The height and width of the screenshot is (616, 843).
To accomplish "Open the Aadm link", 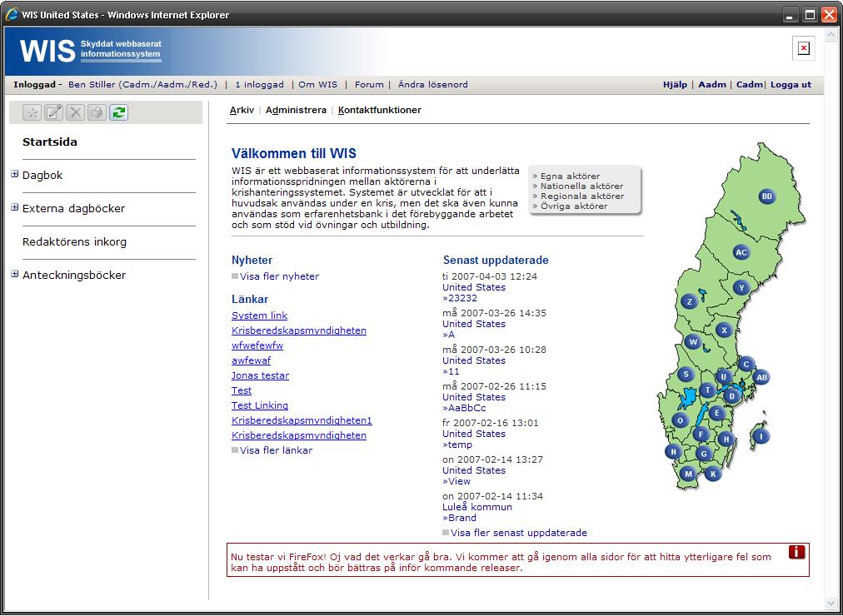I will (712, 84).
